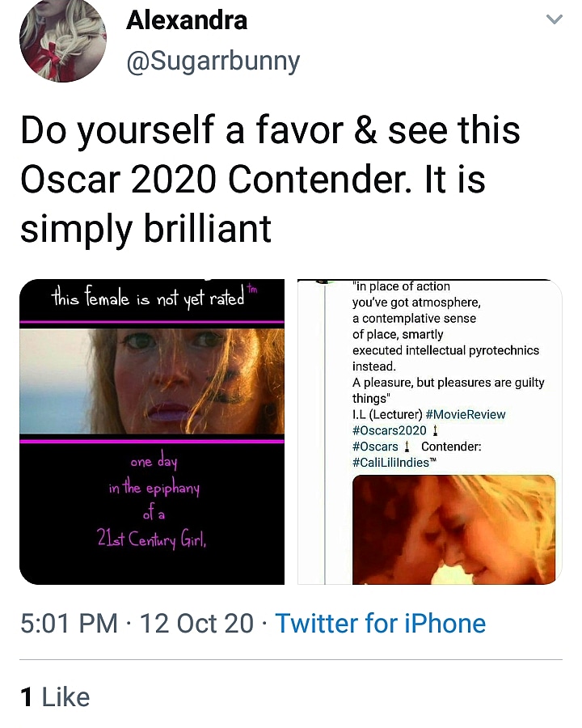Open Alexandra's profile avatar picture

click(62, 40)
